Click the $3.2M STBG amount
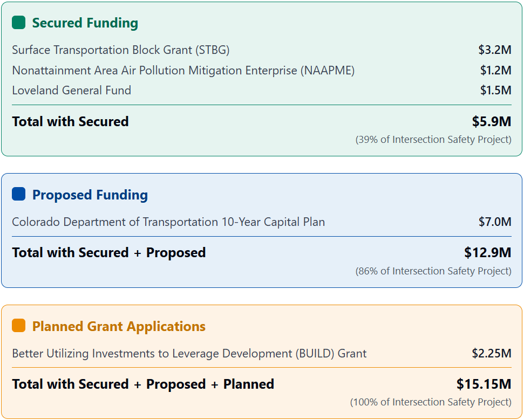The width and height of the screenshot is (524, 420). [494, 50]
